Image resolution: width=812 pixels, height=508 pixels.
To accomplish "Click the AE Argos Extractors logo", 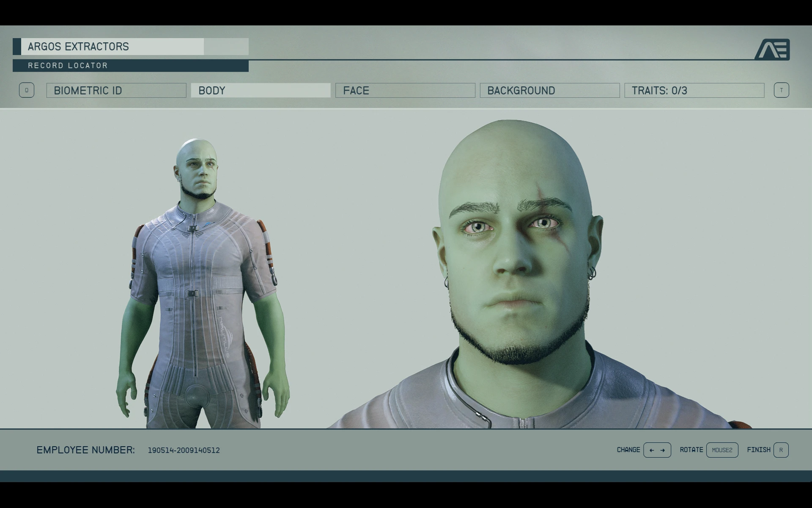I will 772,50.
